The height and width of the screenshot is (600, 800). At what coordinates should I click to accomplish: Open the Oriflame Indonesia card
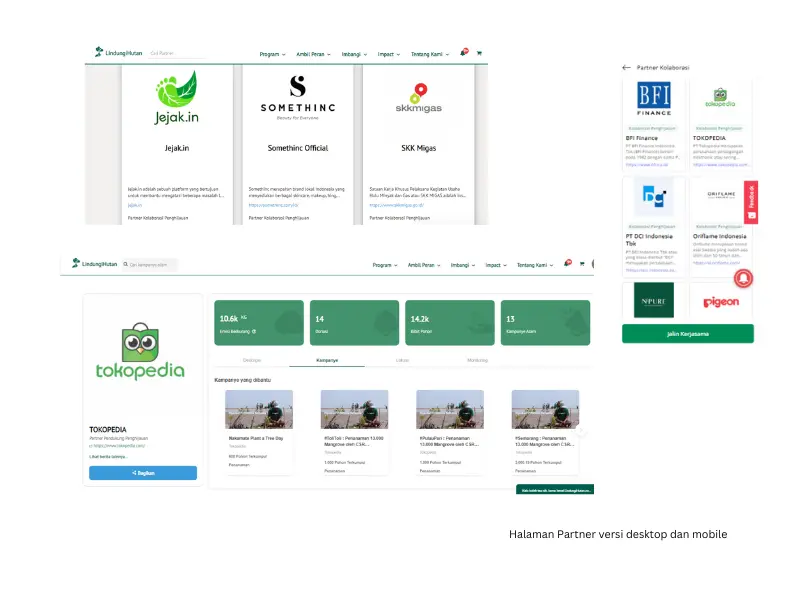[x=719, y=227]
